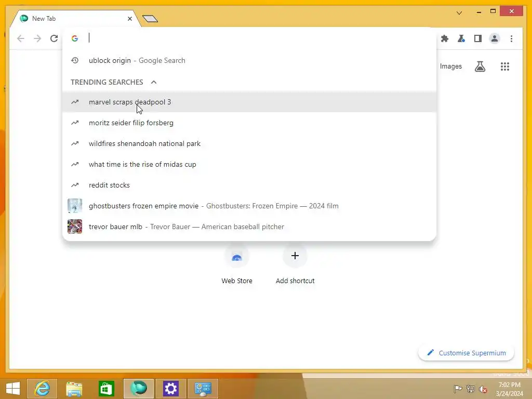The height and width of the screenshot is (399, 532).
Task: Click the Ghostbusters movie thumbnail
Action: click(x=75, y=206)
